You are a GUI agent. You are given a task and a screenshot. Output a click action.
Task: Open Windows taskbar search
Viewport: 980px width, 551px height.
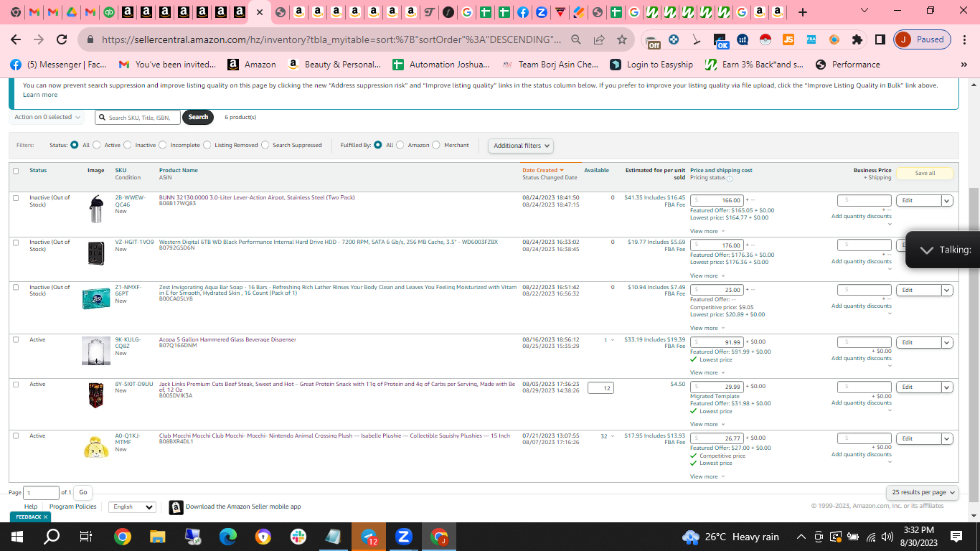pos(52,537)
